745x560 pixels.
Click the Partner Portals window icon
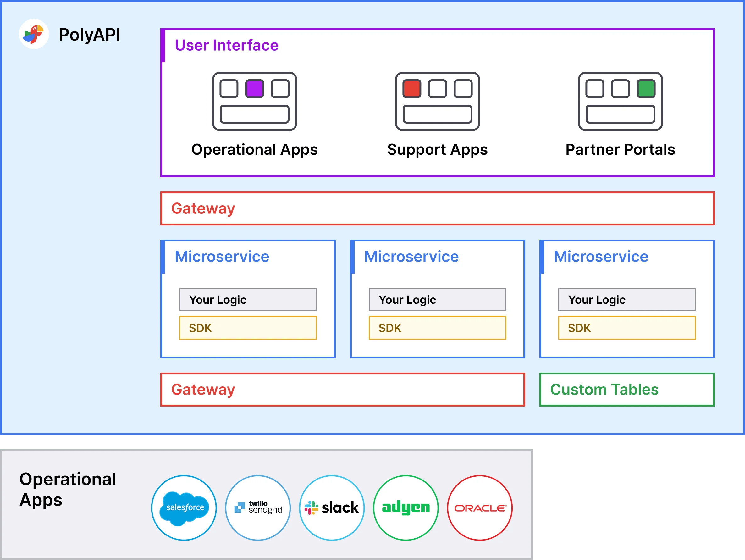(x=621, y=102)
